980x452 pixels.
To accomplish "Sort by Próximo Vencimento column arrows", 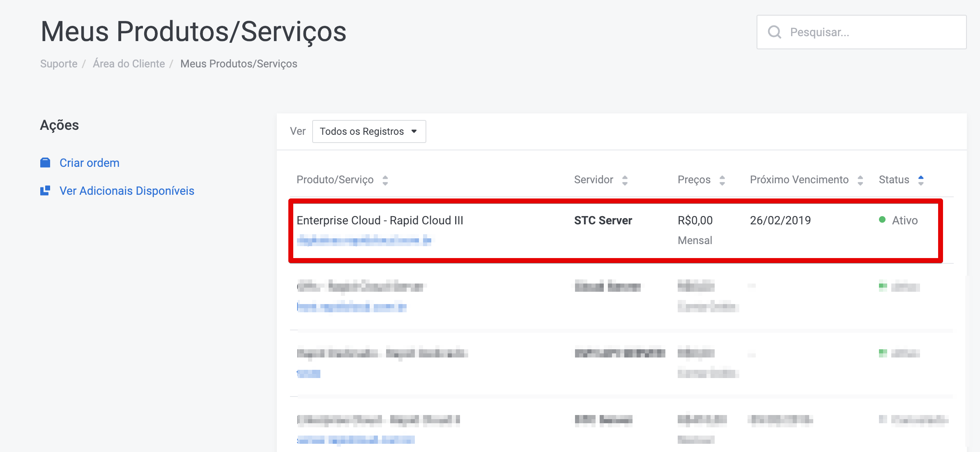I will tap(860, 180).
